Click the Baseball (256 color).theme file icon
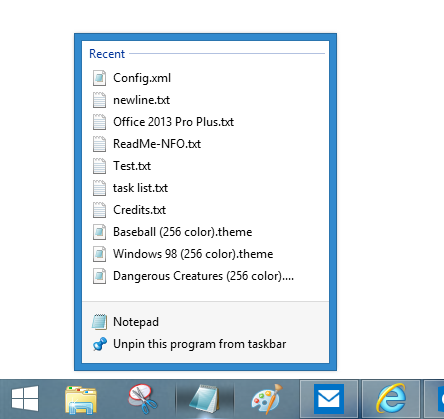 (x=99, y=232)
